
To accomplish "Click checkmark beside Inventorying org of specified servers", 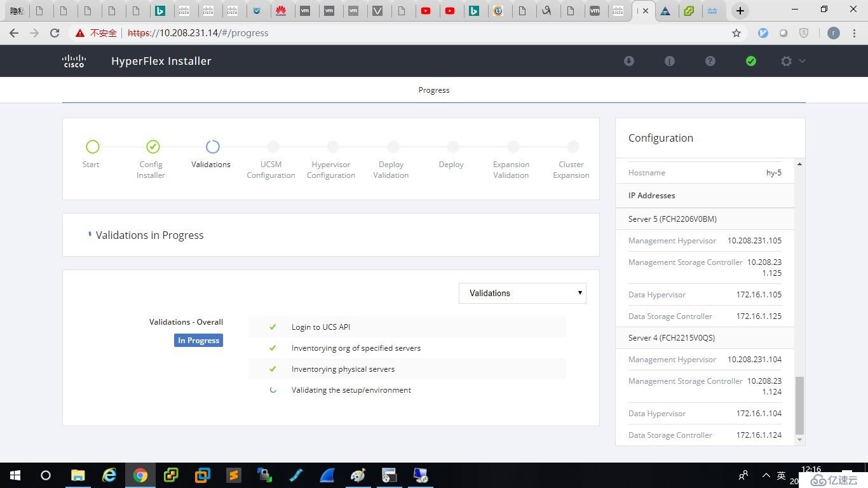I will click(x=273, y=348).
